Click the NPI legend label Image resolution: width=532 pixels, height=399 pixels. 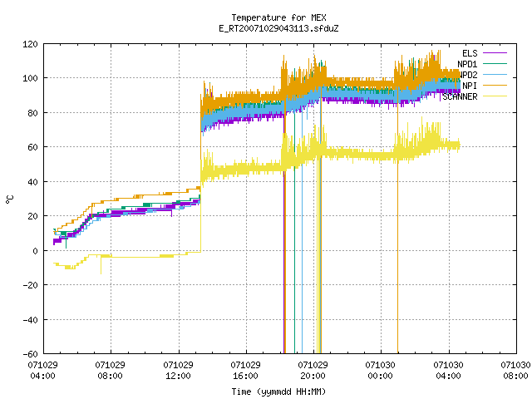coord(470,86)
